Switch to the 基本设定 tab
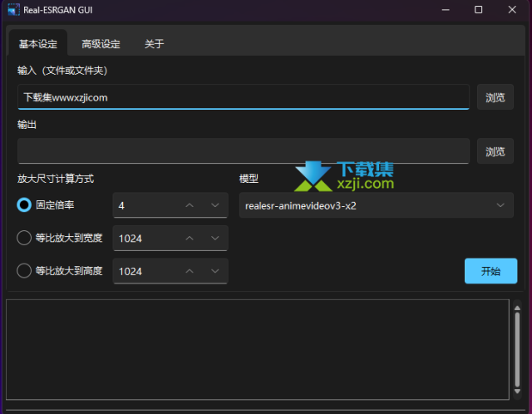This screenshot has width=532, height=414. (x=38, y=43)
